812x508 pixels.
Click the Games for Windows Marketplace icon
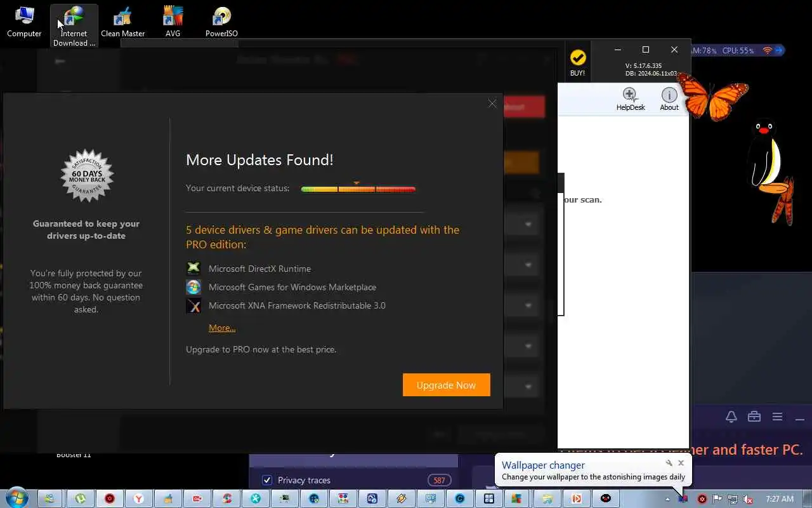click(x=193, y=287)
